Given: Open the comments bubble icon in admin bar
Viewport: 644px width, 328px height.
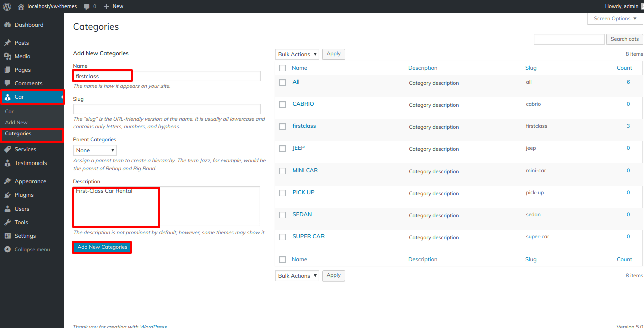Looking at the screenshot, I should [87, 6].
